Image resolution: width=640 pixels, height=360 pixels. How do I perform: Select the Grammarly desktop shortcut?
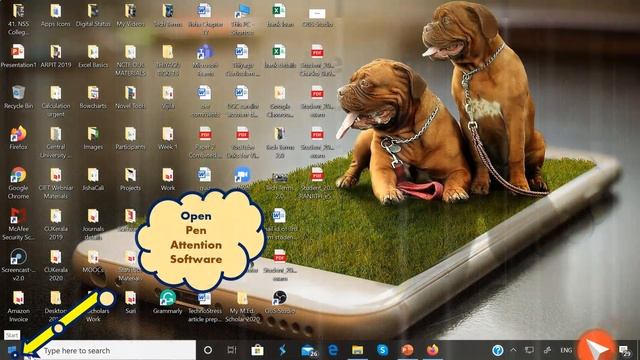coord(168,302)
